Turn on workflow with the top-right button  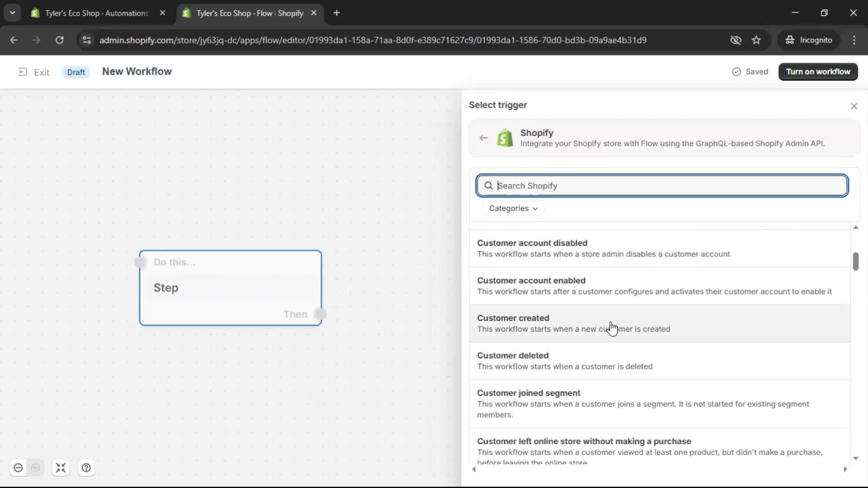pyautogui.click(x=818, y=71)
